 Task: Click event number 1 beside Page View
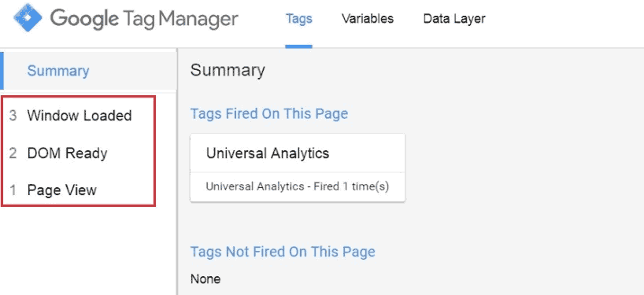click(13, 190)
